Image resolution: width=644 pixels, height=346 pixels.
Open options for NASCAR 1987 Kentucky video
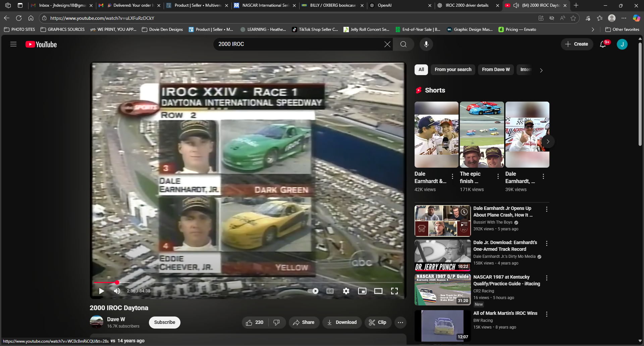(547, 278)
